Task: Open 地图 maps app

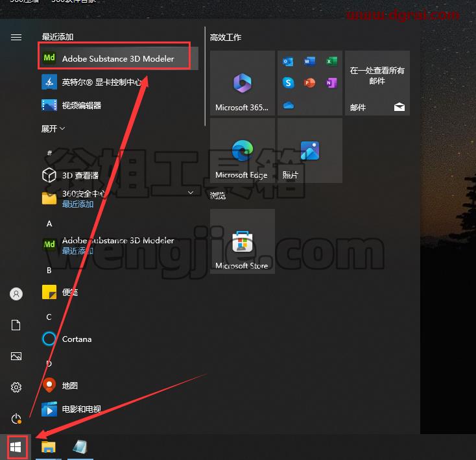Action: click(119, 385)
